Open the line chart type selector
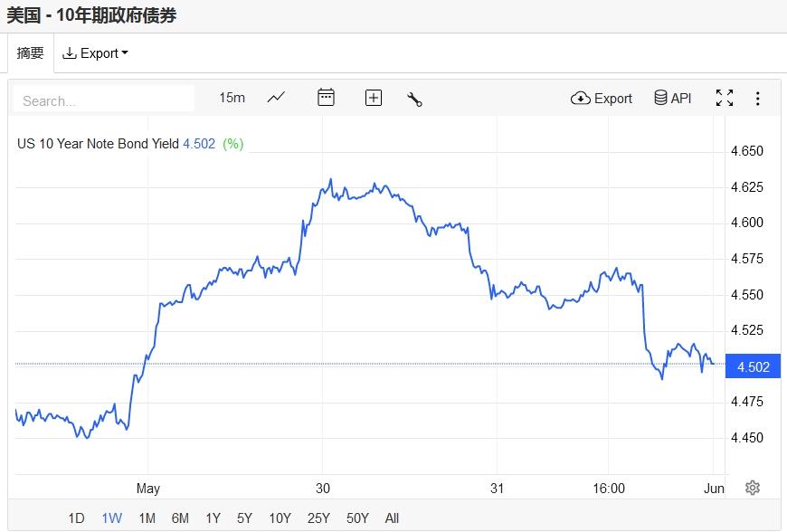The width and height of the screenshot is (787, 532). pyautogui.click(x=277, y=98)
